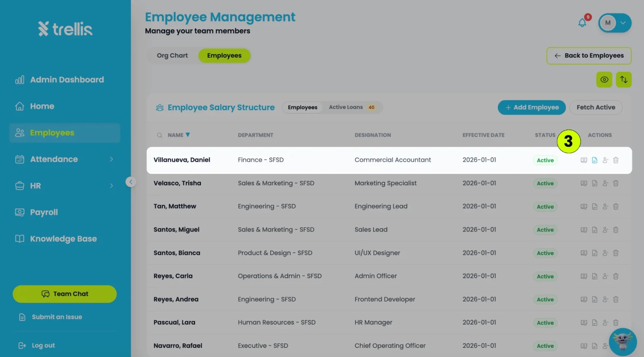Go to Home in the sidebar
This screenshot has height=357, width=644.
64,106
